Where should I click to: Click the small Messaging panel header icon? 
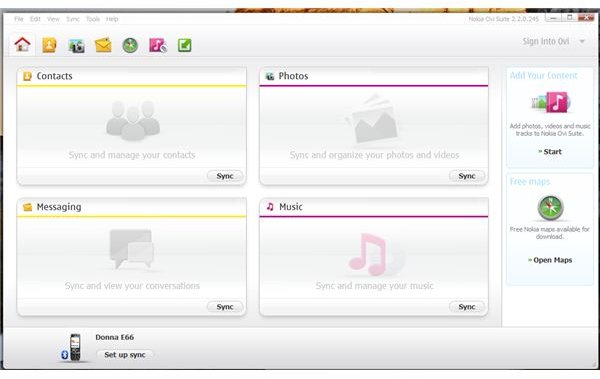(27, 207)
